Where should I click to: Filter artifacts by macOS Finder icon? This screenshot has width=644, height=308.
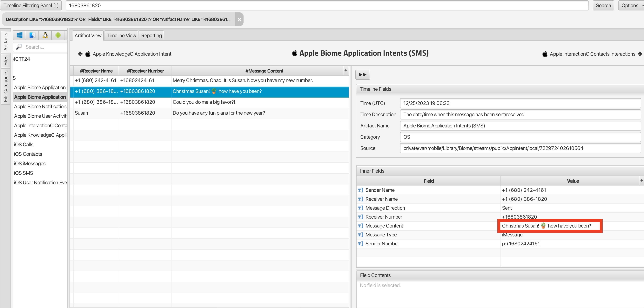[x=32, y=35]
